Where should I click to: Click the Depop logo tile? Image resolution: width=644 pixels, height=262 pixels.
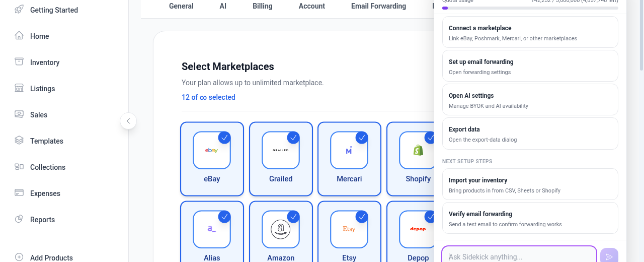tap(417, 229)
